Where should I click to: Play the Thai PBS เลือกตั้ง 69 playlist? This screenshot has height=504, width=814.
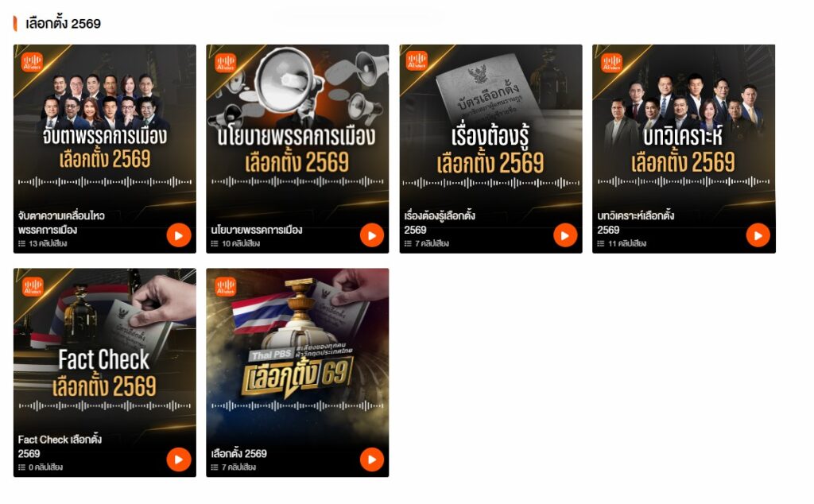point(372,459)
